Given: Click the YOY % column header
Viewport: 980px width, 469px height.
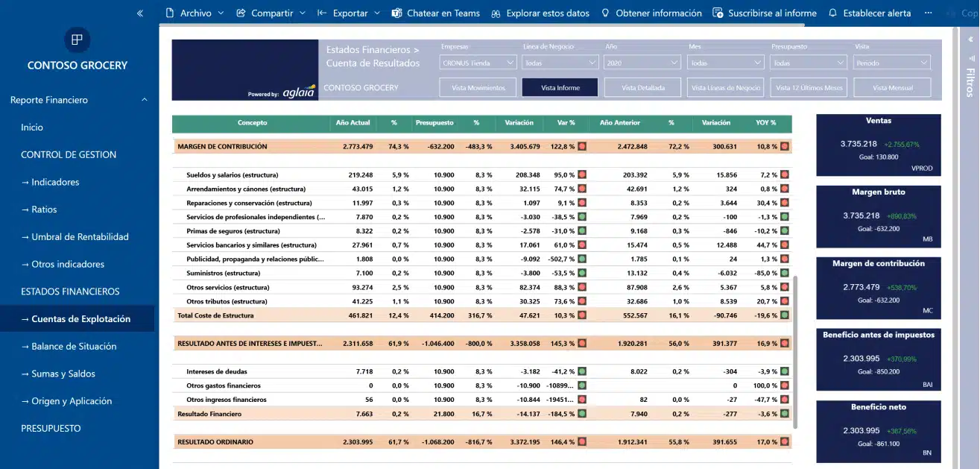Looking at the screenshot, I should pos(765,123).
